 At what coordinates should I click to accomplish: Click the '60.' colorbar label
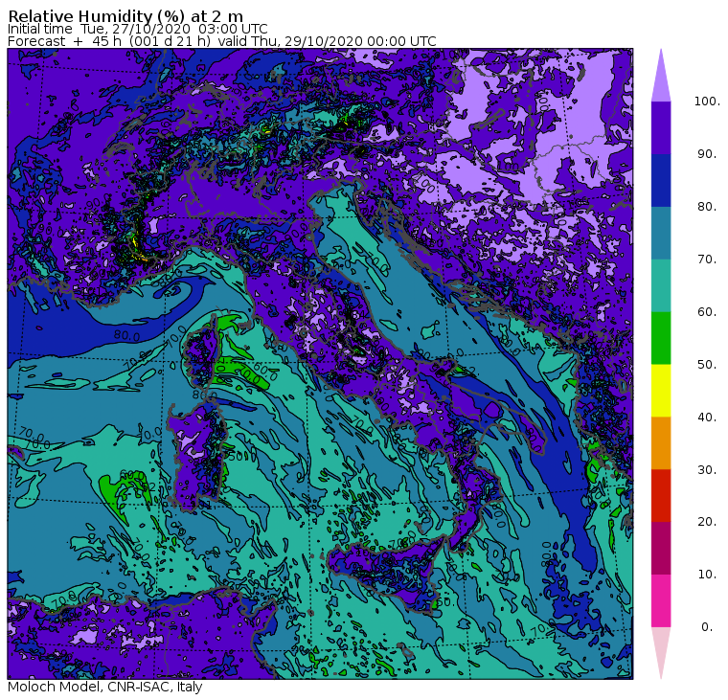(x=707, y=312)
